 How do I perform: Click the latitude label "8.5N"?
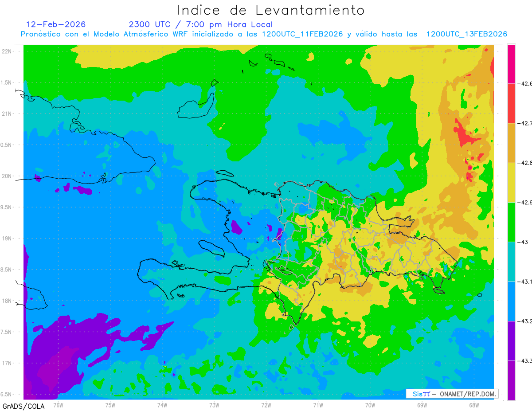click(7, 270)
